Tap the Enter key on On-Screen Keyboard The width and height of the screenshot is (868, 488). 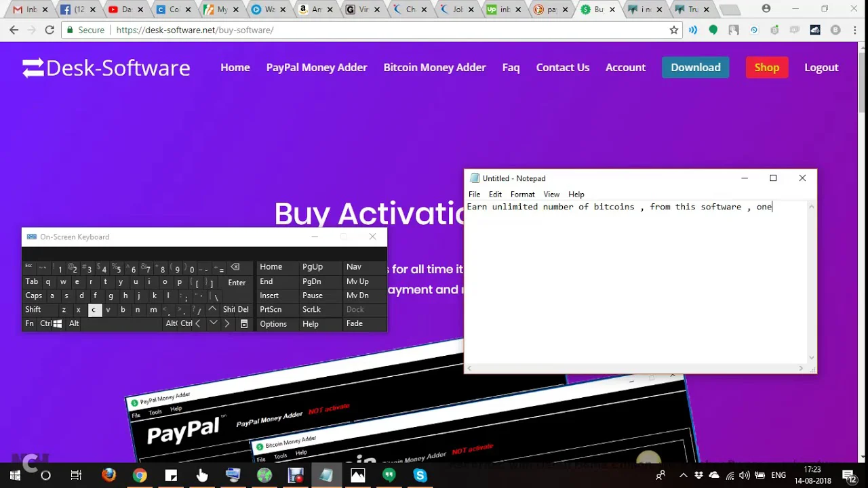(x=237, y=282)
